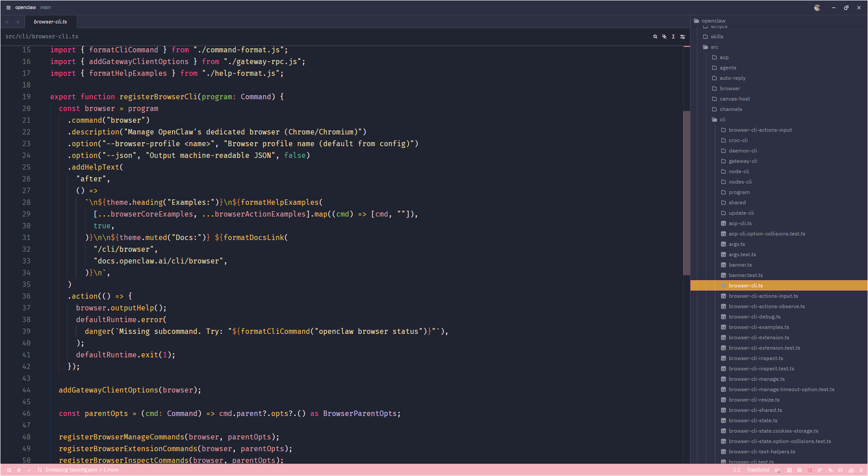This screenshot has width=868, height=476.
Task: Go forward with the right arrow
Action: pyautogui.click(x=18, y=22)
